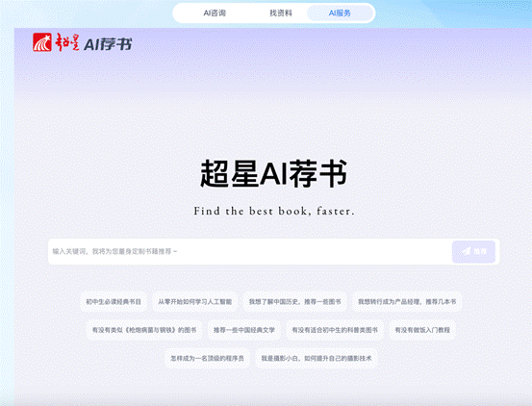Pick suggestion 从零开始如何学习人工智能

[x=194, y=301]
